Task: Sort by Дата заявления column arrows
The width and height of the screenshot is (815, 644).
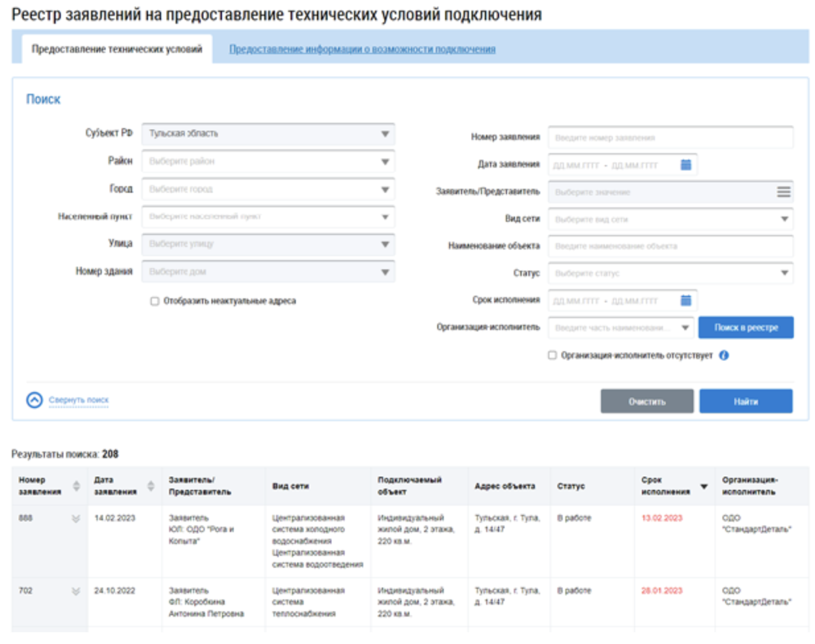Action: [x=150, y=485]
